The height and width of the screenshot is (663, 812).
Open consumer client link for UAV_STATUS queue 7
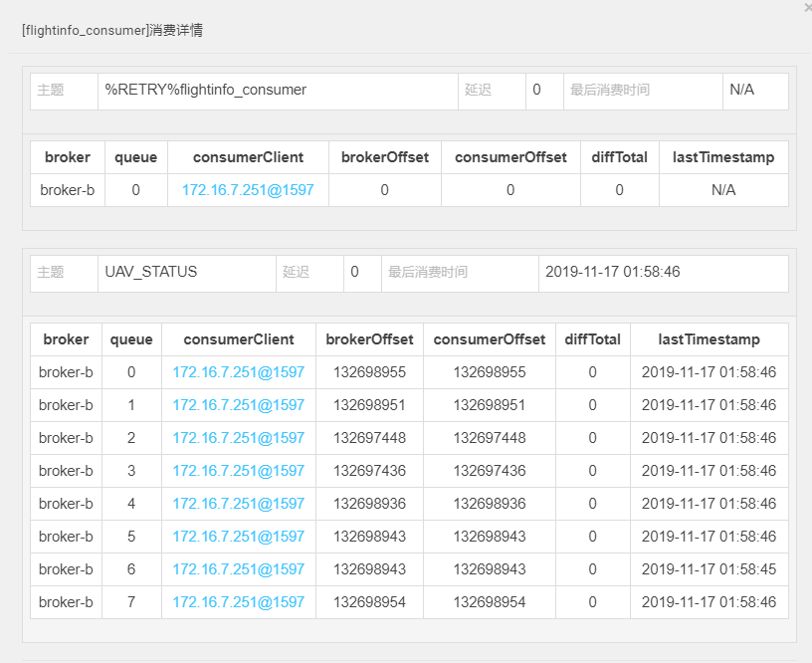pos(239,602)
